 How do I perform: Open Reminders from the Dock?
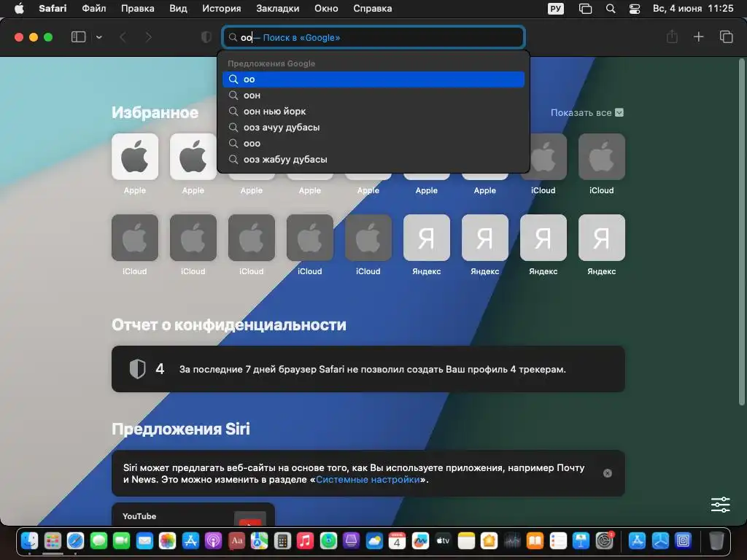(558, 540)
